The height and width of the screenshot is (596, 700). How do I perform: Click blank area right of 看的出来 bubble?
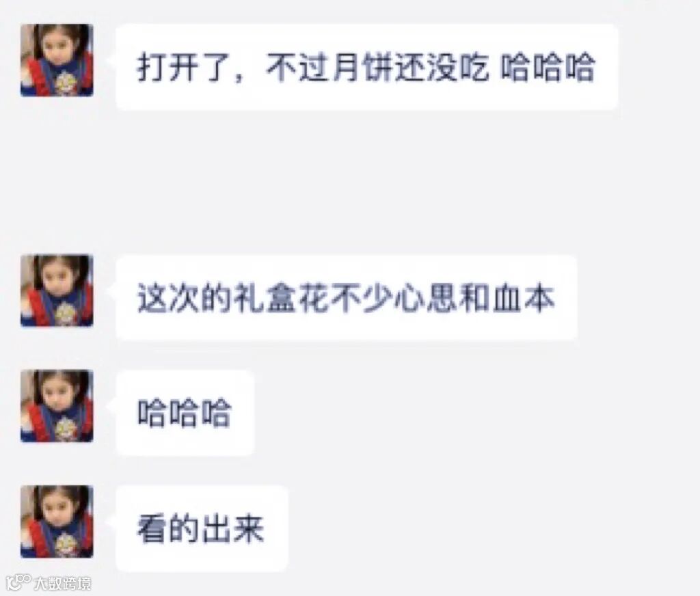click(x=491, y=528)
